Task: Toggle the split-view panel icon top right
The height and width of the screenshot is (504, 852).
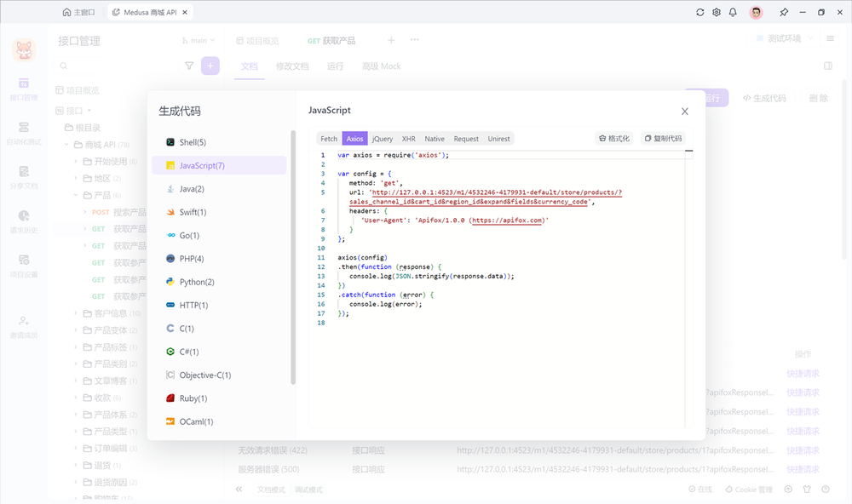Action: click(827, 66)
